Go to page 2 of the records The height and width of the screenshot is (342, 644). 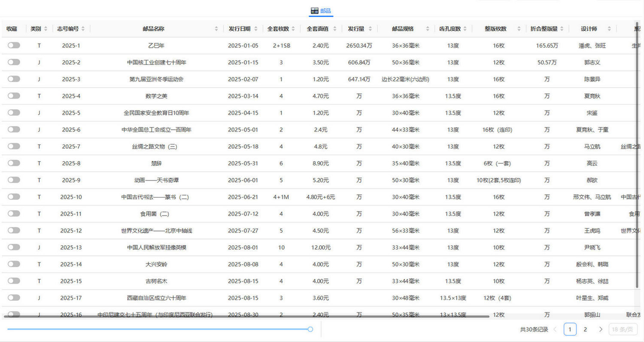pos(585,329)
